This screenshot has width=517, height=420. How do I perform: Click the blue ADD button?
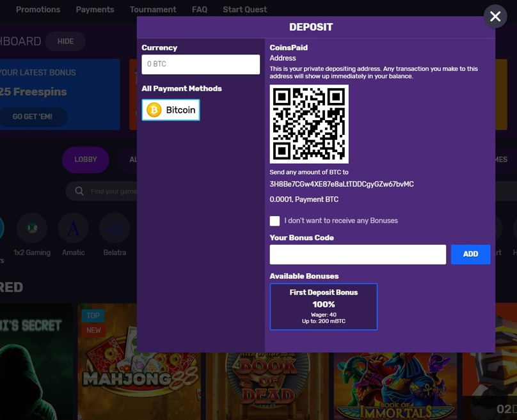pyautogui.click(x=470, y=254)
